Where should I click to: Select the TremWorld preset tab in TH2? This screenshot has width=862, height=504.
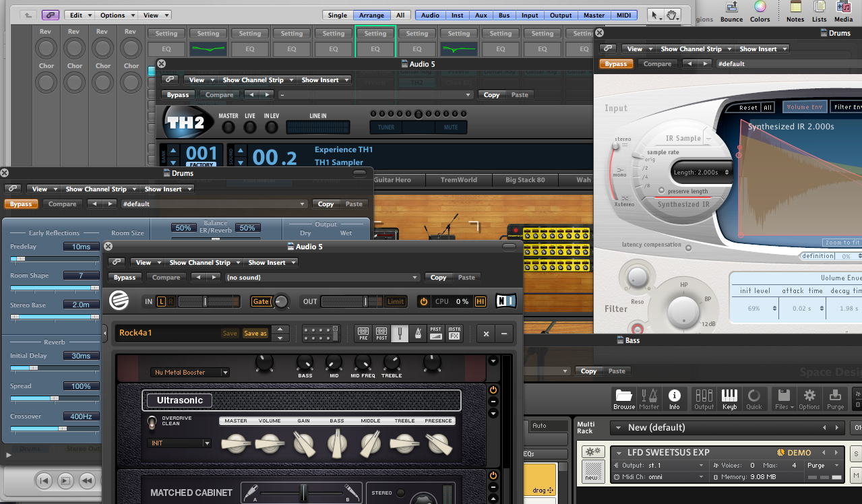[458, 180]
